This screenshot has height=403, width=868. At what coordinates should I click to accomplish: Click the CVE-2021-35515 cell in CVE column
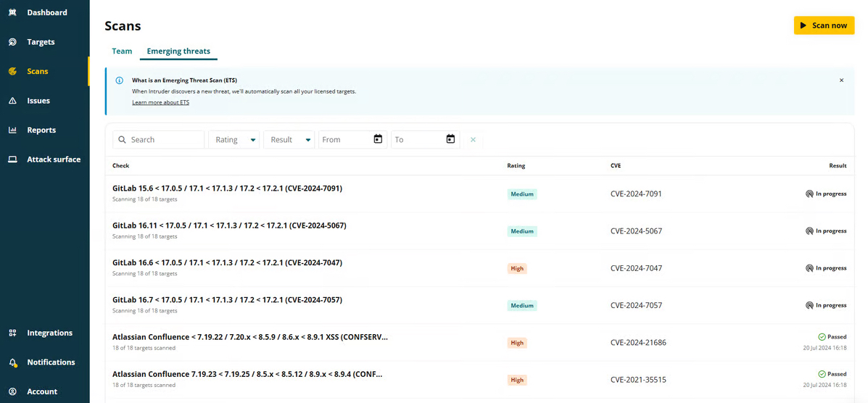(638, 380)
